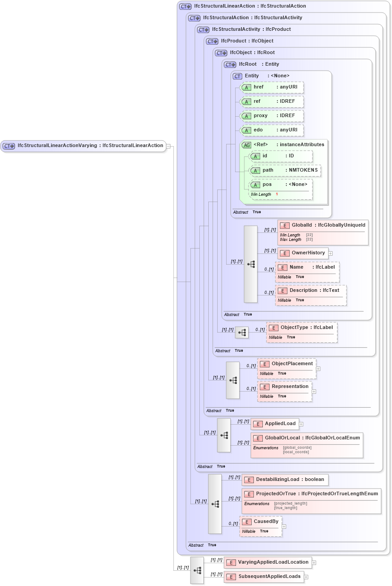Click the sequence connector icon below GlobalId
The image size is (392, 586).
pyautogui.click(x=250, y=264)
